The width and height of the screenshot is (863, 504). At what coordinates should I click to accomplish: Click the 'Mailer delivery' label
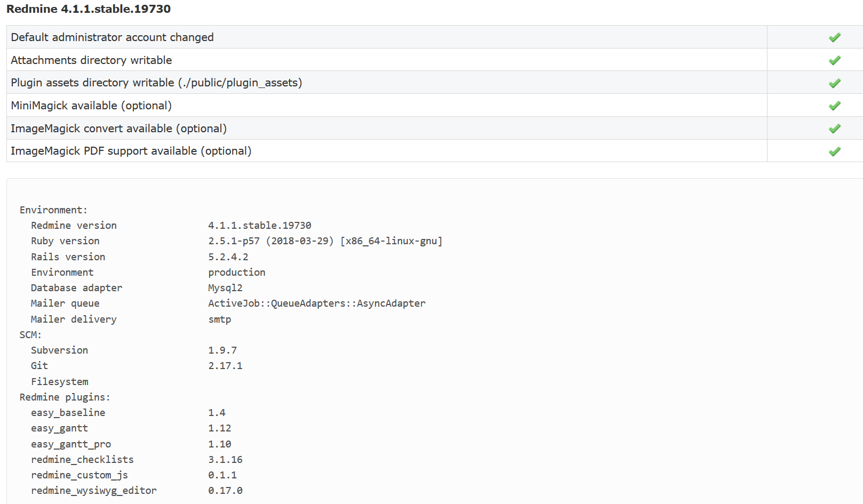[x=74, y=319]
